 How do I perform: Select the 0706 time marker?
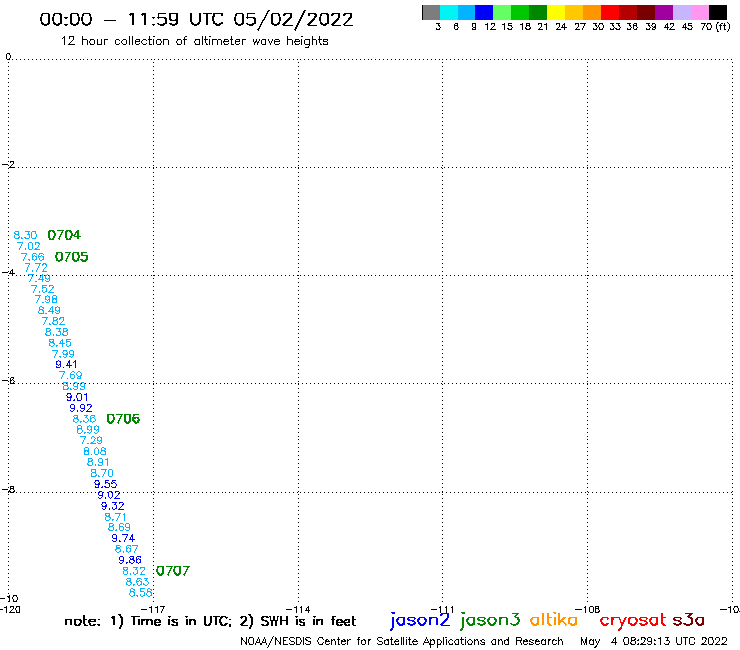(123, 419)
